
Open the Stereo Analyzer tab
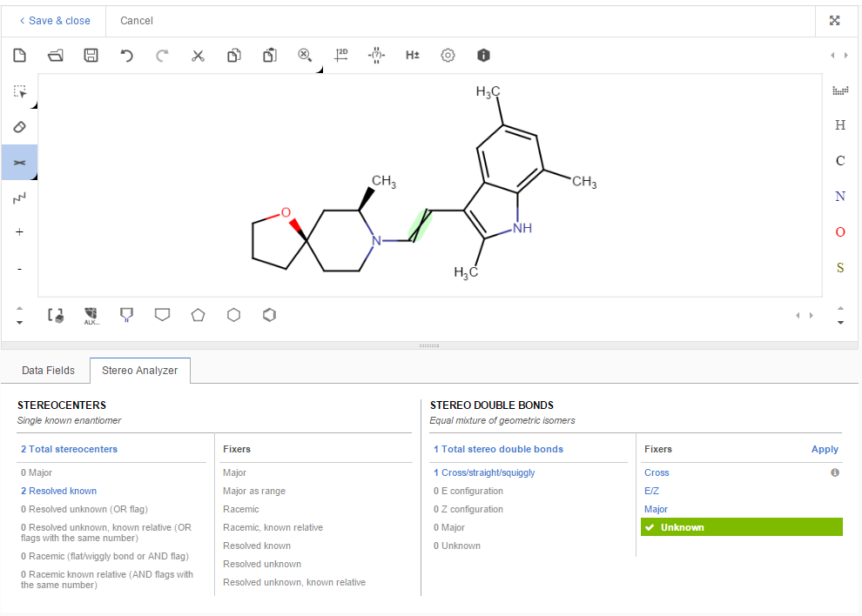139,371
